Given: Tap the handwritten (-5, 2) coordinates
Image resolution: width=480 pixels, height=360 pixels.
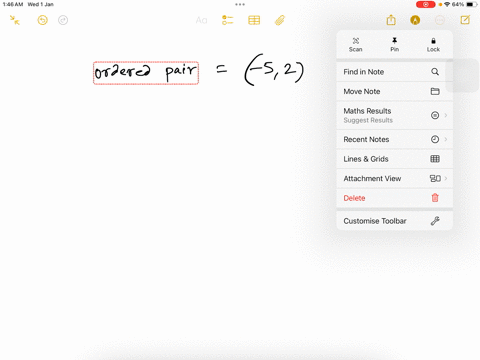Looking at the screenshot, I should tap(274, 70).
